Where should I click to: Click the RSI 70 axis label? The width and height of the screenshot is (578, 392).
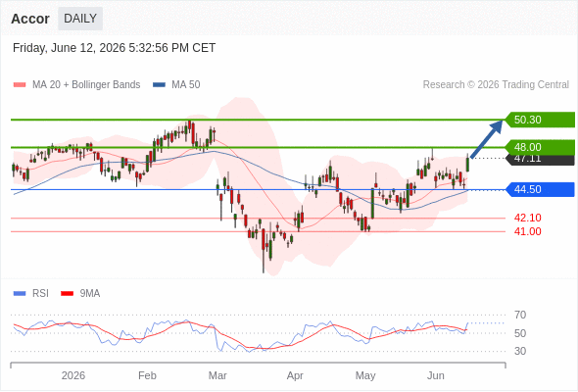(520, 315)
